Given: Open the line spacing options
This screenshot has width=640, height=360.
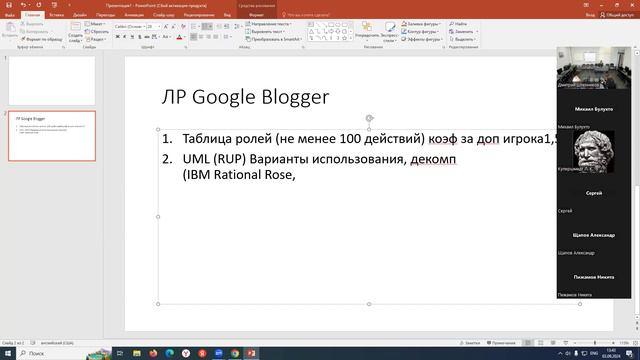Looking at the screenshot, I should pyautogui.click(x=238, y=27).
